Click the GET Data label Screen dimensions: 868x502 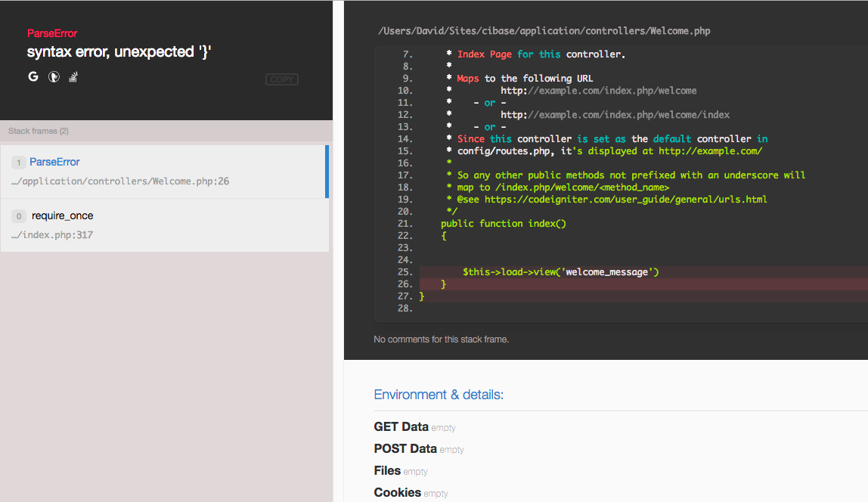401,426
